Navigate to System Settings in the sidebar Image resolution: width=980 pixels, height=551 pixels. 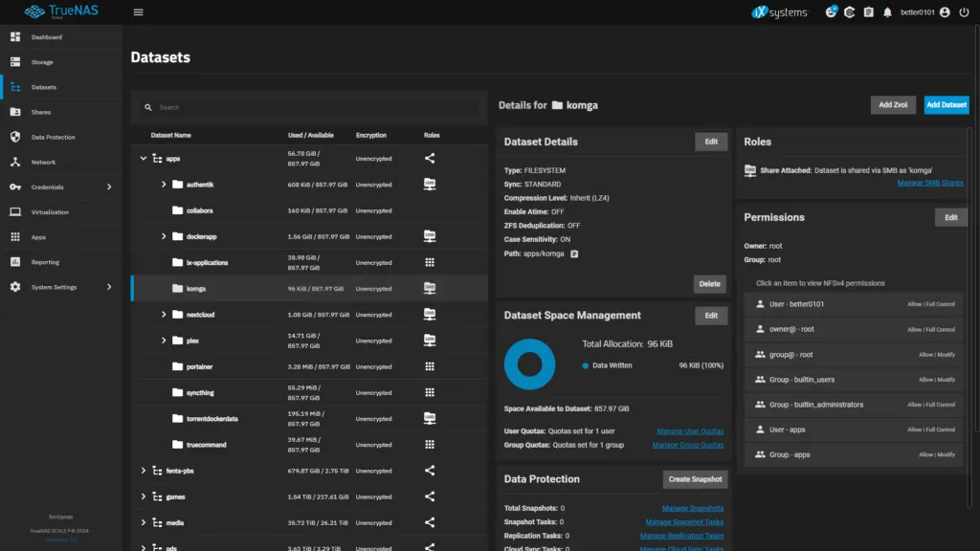(55, 286)
